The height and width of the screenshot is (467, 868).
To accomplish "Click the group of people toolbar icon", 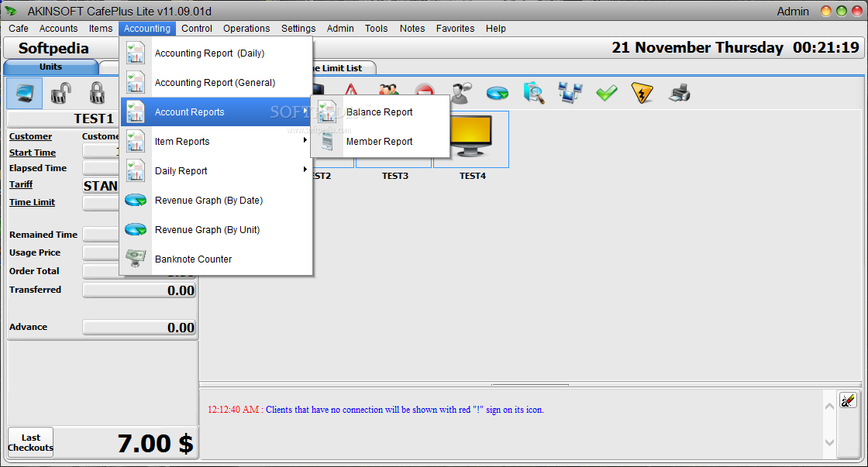I will (x=388, y=90).
